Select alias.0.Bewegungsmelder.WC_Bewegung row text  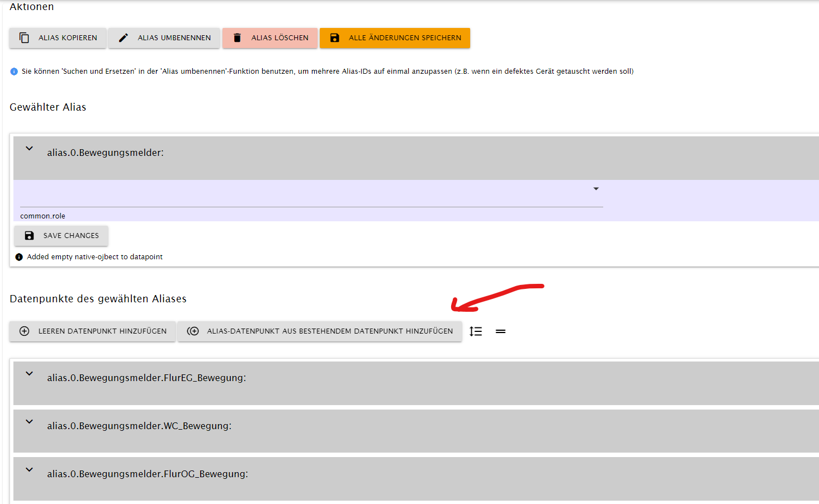point(139,426)
